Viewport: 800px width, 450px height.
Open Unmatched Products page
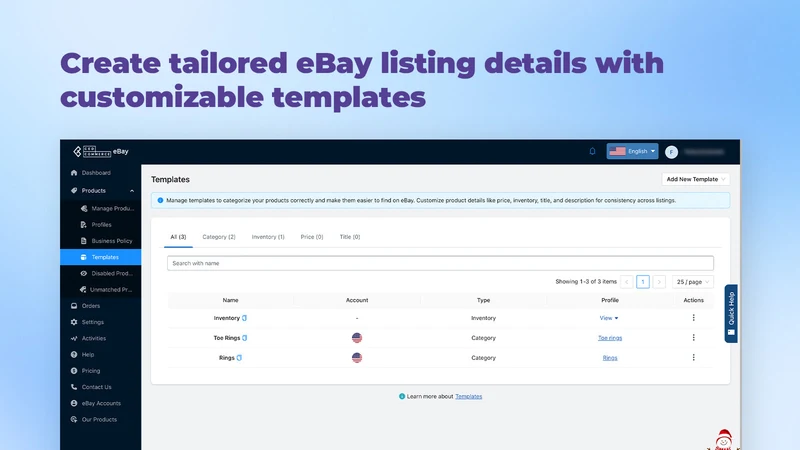point(107,290)
